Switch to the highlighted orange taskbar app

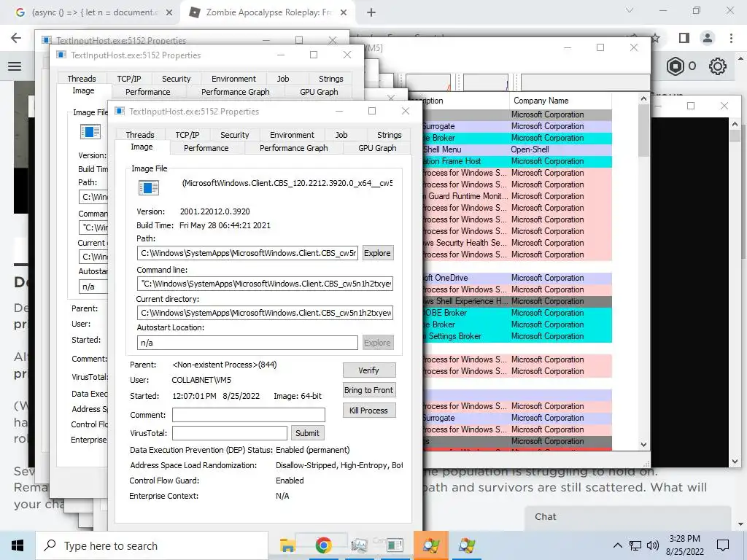(430, 545)
